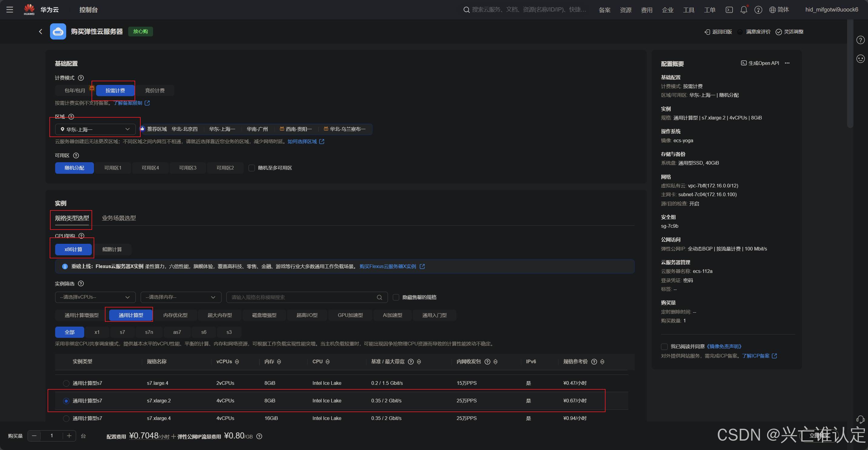Screen dimensions: 868x450
Task: Open 购买Flexus云服务器X实例 link
Action: (392, 266)
